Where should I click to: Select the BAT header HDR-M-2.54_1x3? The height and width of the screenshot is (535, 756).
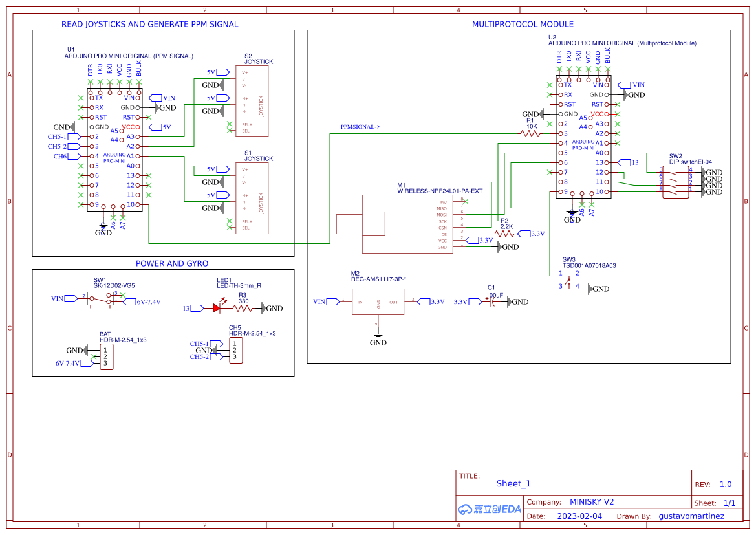click(x=107, y=355)
